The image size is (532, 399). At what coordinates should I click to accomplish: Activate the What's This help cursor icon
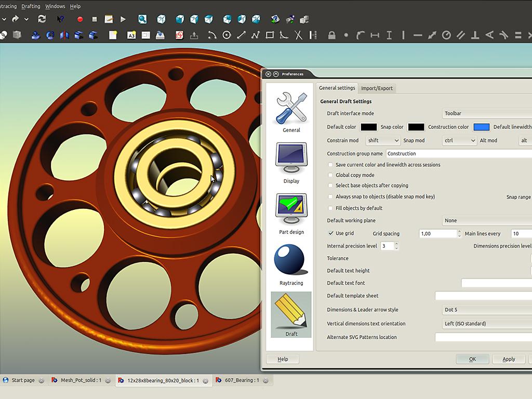[x=60, y=19]
